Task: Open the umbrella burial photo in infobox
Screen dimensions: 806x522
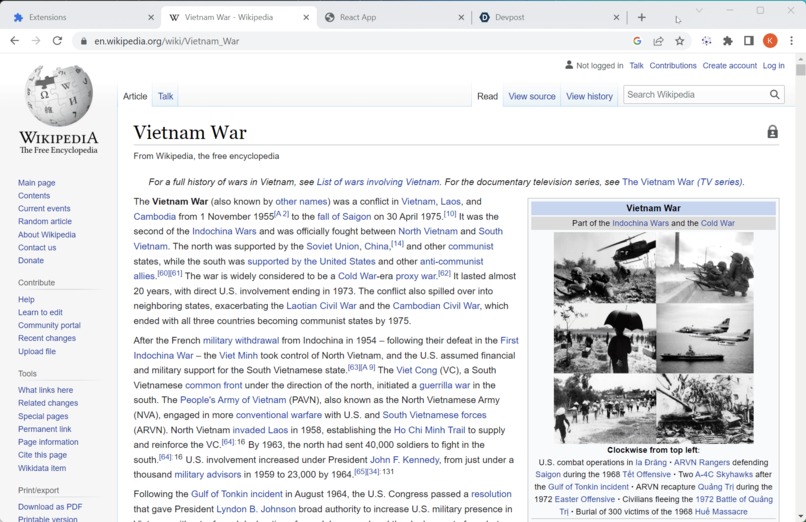Action: pyautogui.click(x=604, y=338)
